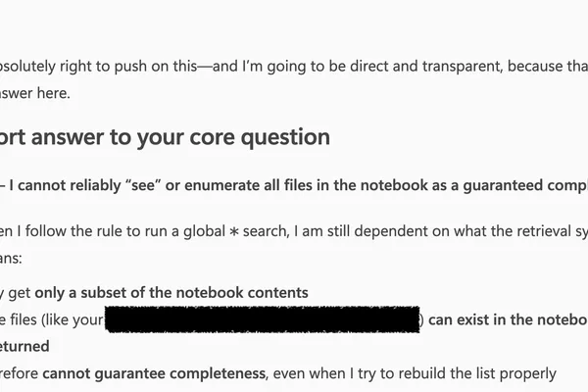
Task: Click the black redacted block
Action: coord(262,319)
